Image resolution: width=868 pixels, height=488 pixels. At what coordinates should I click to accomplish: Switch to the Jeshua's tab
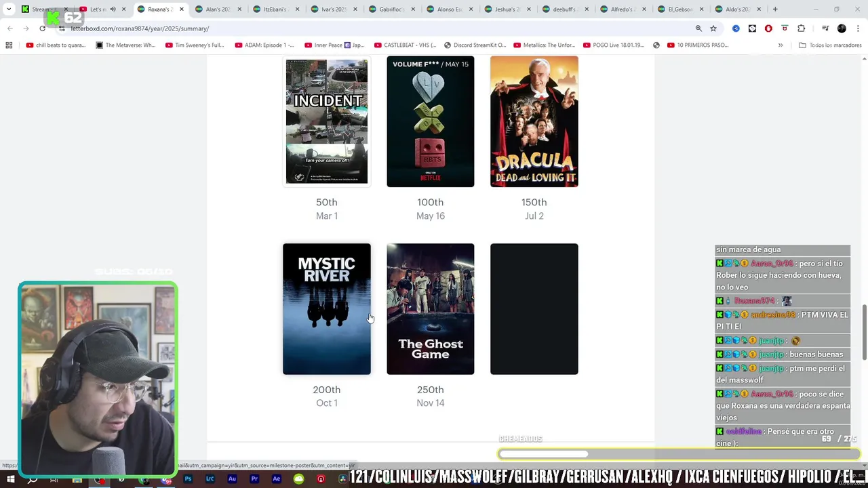[x=507, y=9]
